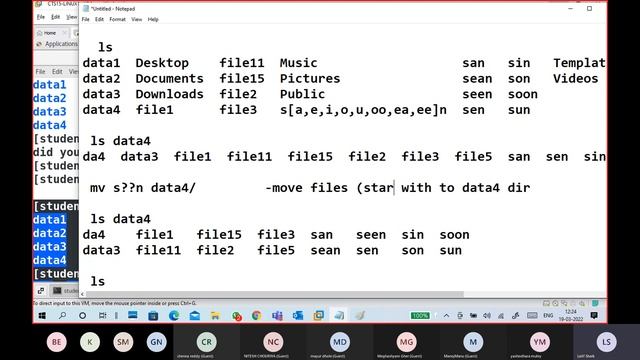Open Microsoft Teams from the taskbar
640x360 pixels.
[277, 316]
